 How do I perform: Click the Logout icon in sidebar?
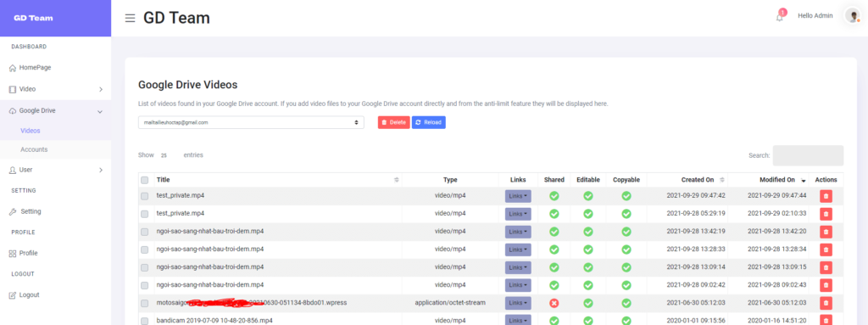tap(13, 295)
